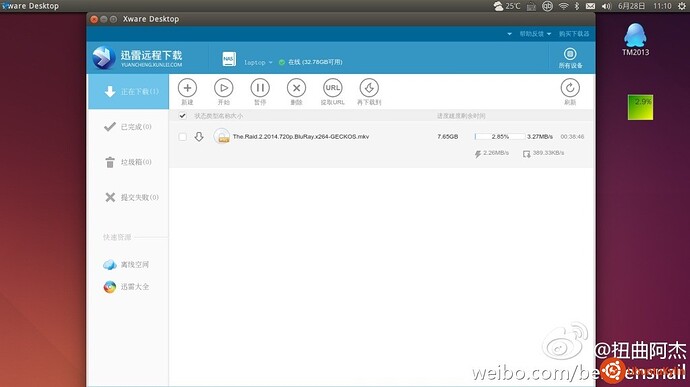Screen dimensions: 690x387
Task: Open the submit failed (提交失败) tab
Action: pos(128,197)
